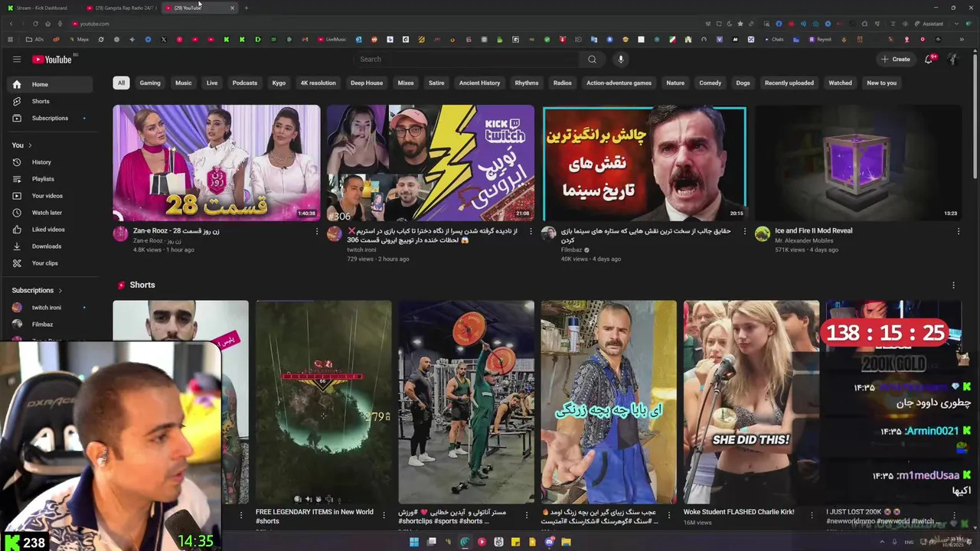Open the account avatar menu

pos(953,59)
